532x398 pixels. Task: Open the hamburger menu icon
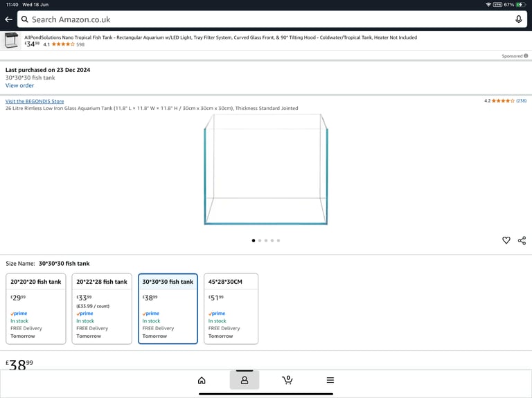[330, 380]
